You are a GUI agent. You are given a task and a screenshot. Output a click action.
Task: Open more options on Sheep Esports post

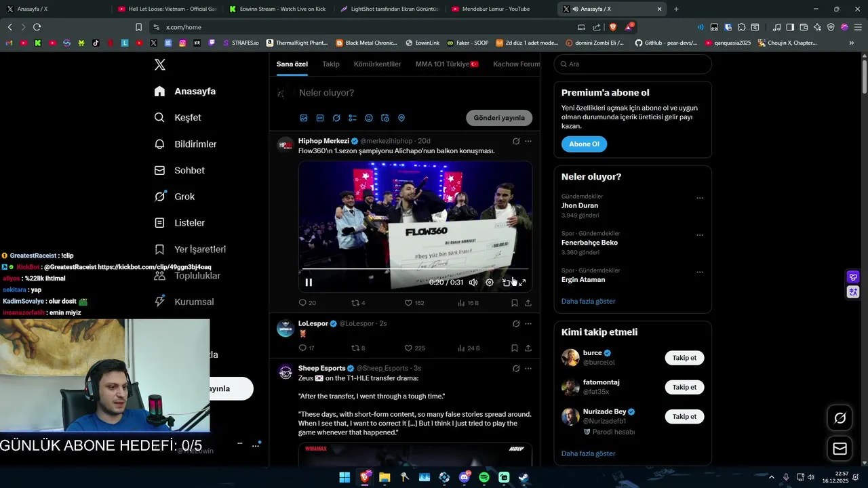(528, 369)
